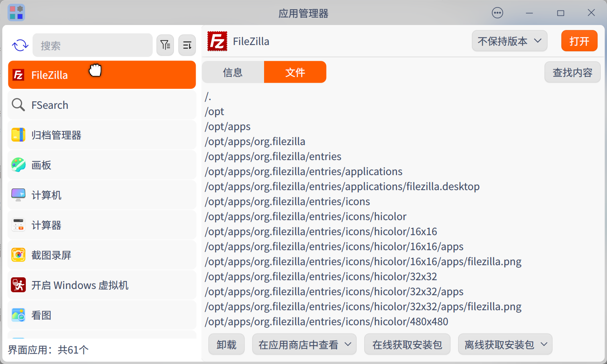Screen dimensions: 607x364
Task: Click the 看图 image viewer icon
Action: pos(18,315)
